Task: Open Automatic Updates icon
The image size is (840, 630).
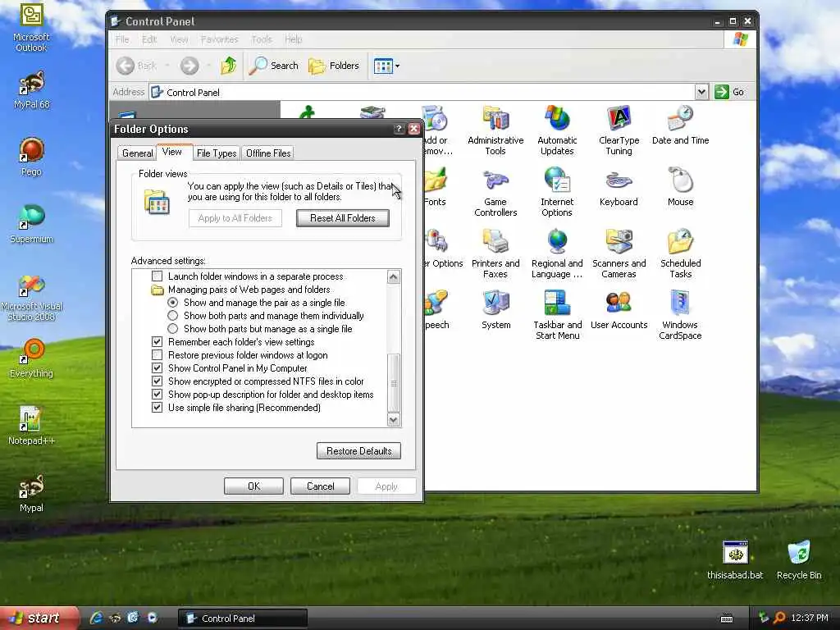Action: [557, 130]
